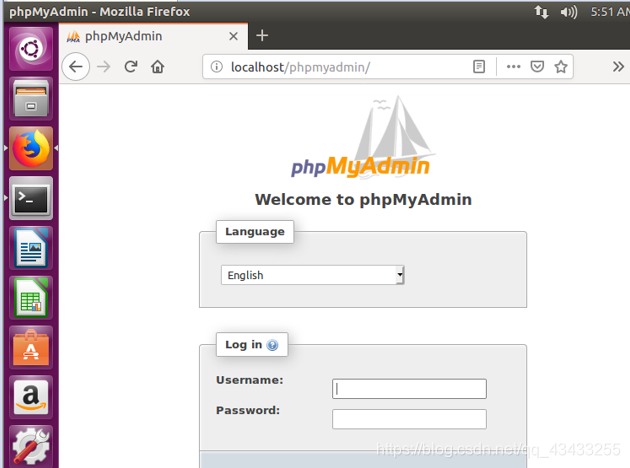Show site information icon in address bar
The height and width of the screenshot is (468, 630).
(217, 67)
